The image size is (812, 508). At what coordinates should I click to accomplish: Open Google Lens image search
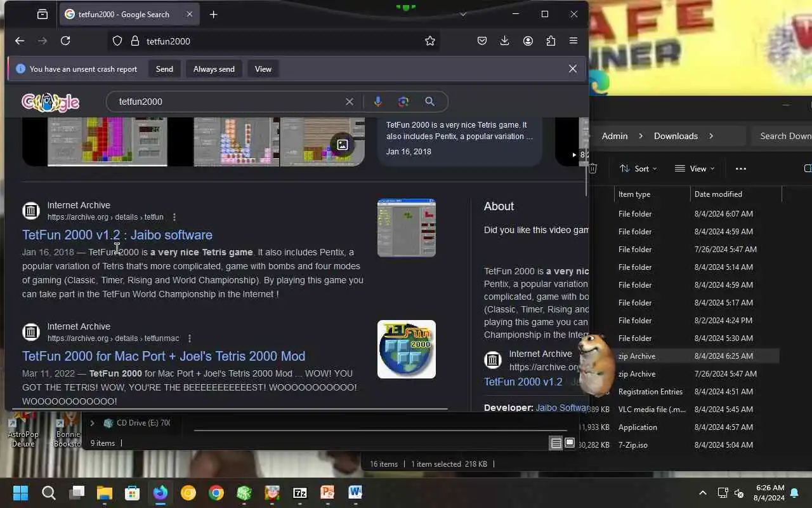403,102
